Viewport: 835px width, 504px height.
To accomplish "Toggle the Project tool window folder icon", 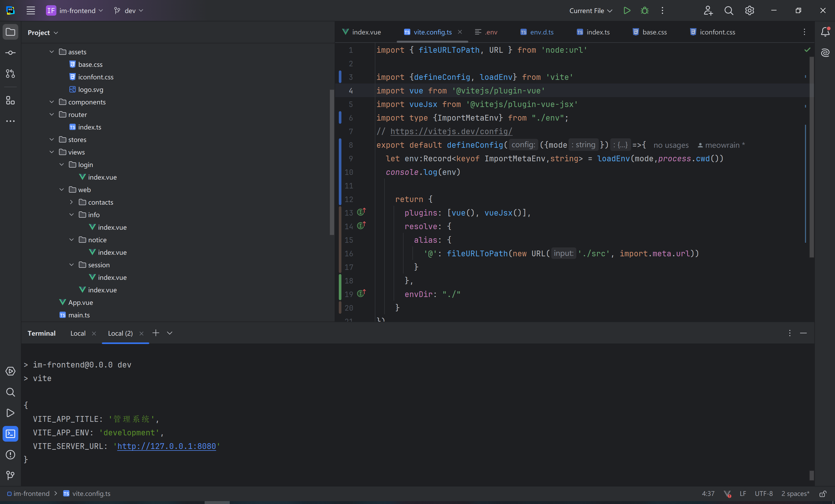I will [10, 32].
